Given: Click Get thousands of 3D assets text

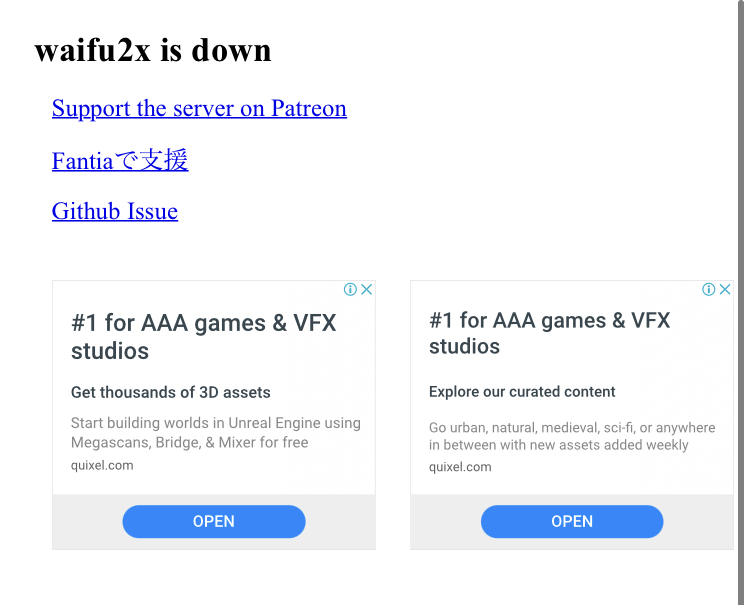Looking at the screenshot, I should 171,392.
